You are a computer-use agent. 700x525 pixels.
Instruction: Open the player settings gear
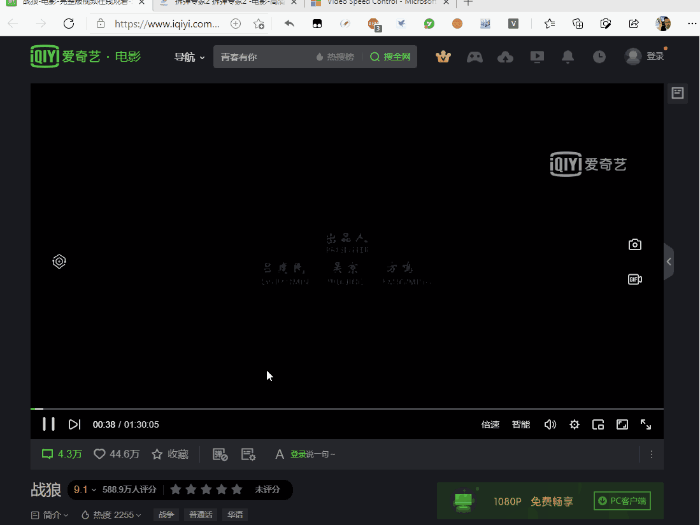click(x=575, y=424)
